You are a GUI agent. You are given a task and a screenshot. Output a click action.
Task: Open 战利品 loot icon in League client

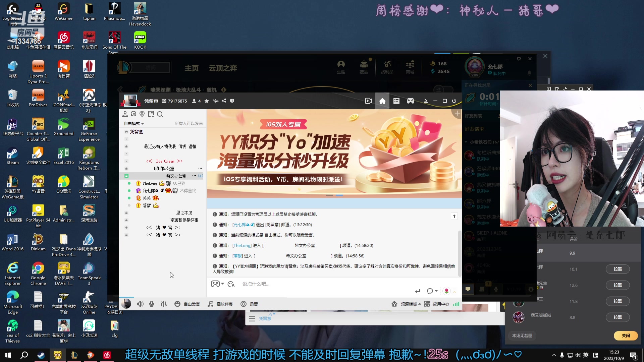(387, 67)
